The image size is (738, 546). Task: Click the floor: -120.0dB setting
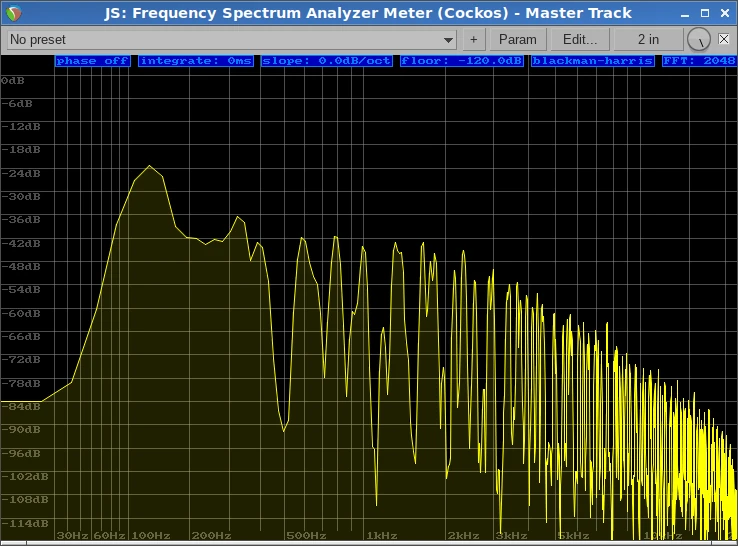click(x=462, y=61)
